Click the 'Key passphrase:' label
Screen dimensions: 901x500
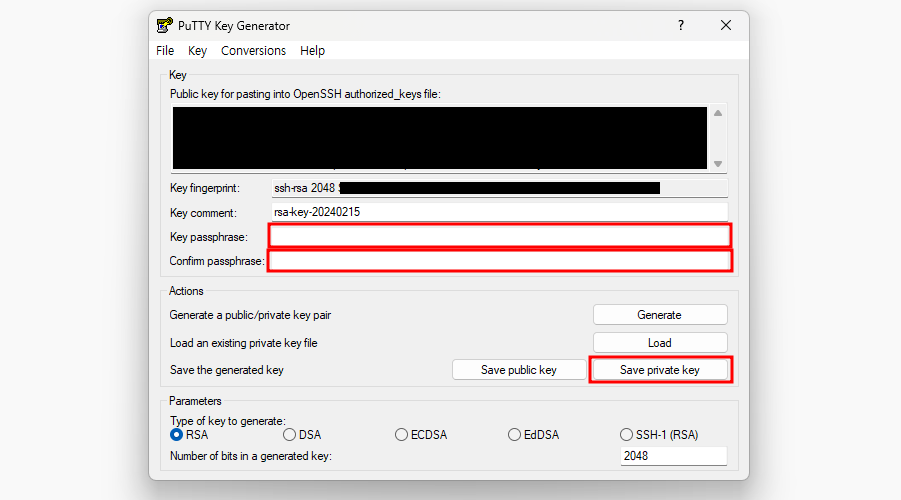[x=209, y=237]
